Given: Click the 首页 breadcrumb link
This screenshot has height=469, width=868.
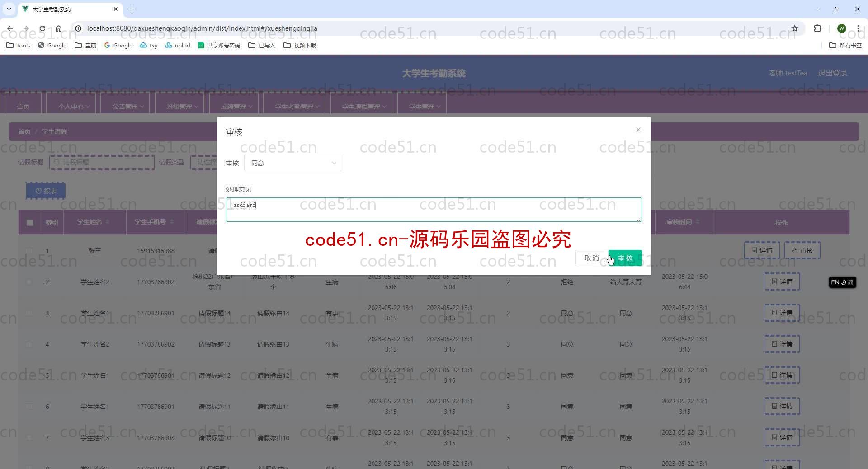Looking at the screenshot, I should click(x=24, y=131).
